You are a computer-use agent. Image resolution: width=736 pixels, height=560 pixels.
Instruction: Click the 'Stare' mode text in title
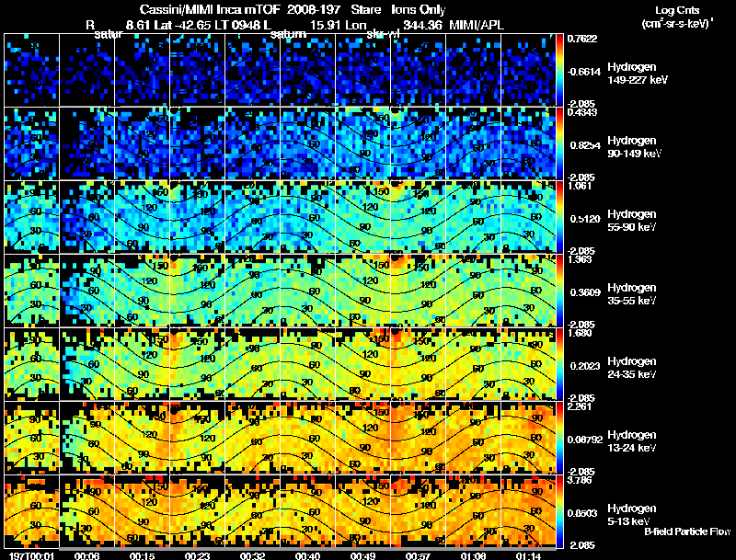[x=365, y=9]
